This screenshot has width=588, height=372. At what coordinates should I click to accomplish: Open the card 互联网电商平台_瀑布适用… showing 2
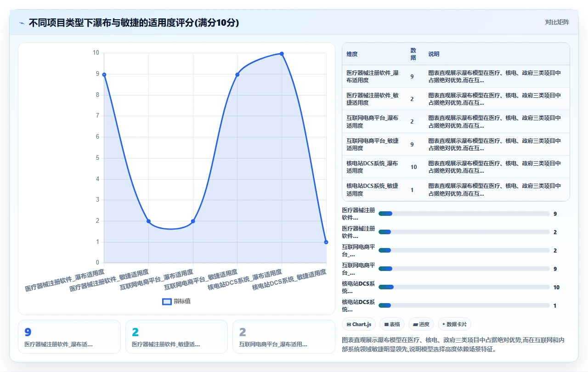[x=284, y=337]
